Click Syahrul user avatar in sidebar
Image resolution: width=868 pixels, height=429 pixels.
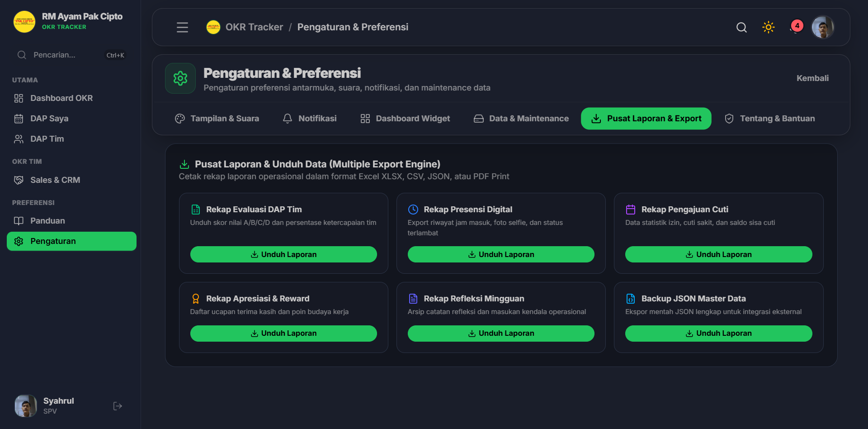coord(26,406)
